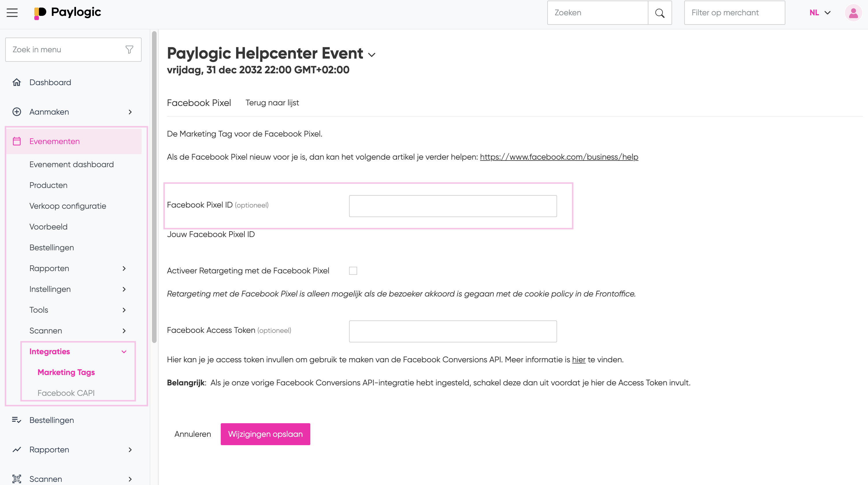Viewport: 868px width, 485px height.
Task: Expand the Rapporten submenu under Evenementen
Action: click(124, 268)
